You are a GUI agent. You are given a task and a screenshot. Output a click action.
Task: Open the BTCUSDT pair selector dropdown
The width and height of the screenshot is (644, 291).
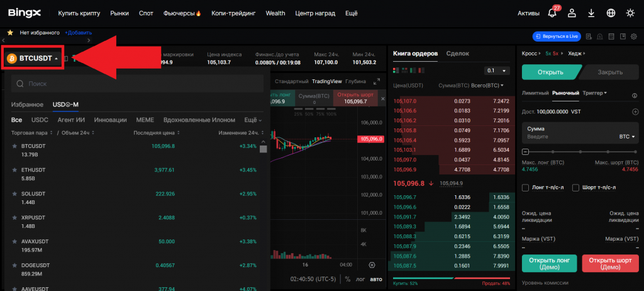click(x=33, y=59)
